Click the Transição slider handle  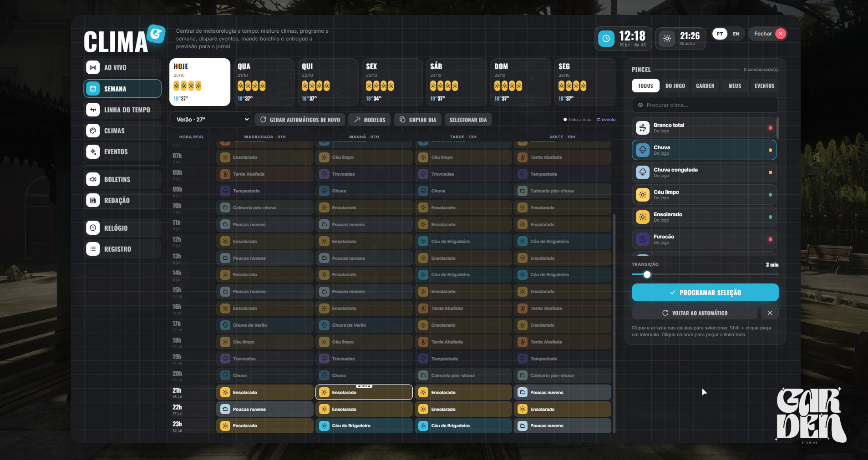tap(647, 274)
